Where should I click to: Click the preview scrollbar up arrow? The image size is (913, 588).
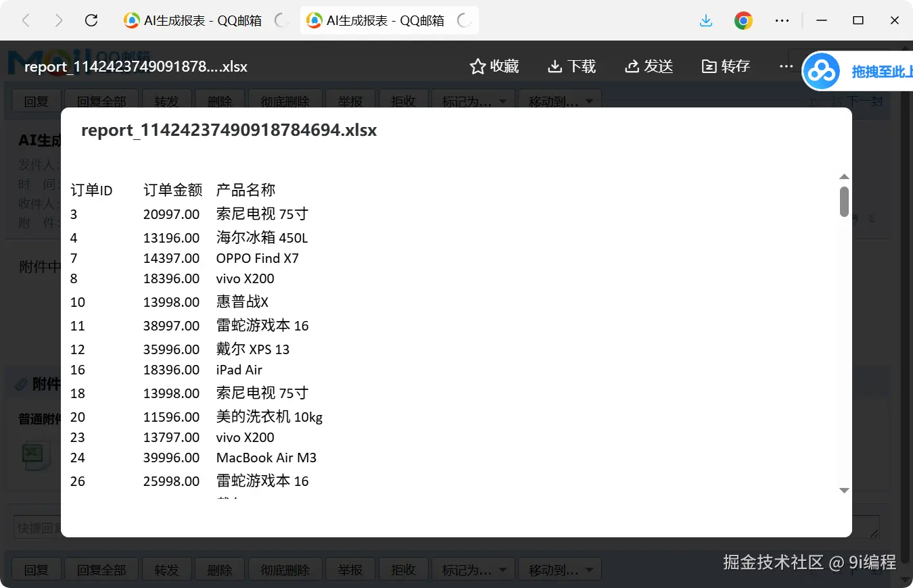(844, 177)
